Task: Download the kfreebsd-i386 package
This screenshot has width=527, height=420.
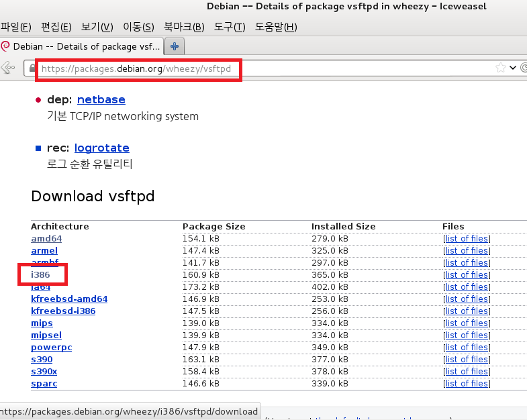Action: 63,311
